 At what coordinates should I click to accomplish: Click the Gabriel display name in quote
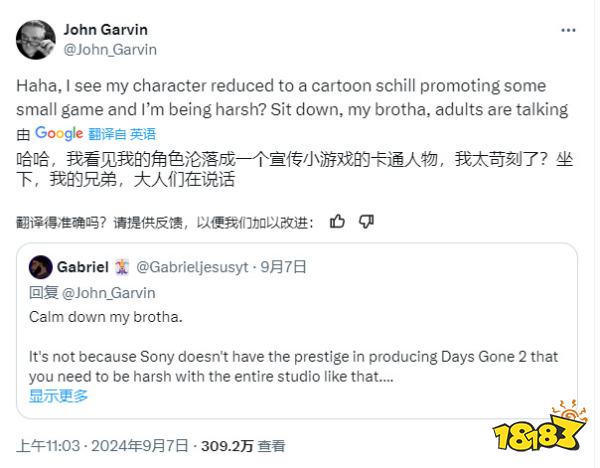click(x=82, y=267)
